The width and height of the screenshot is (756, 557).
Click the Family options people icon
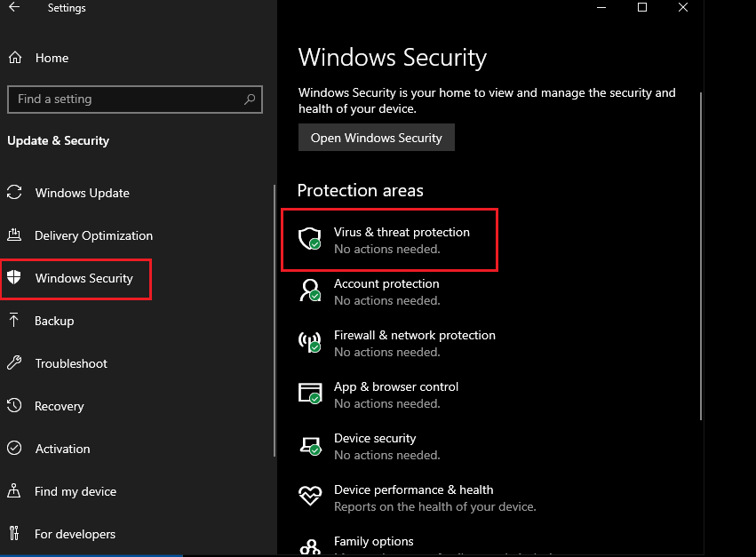pyautogui.click(x=310, y=547)
